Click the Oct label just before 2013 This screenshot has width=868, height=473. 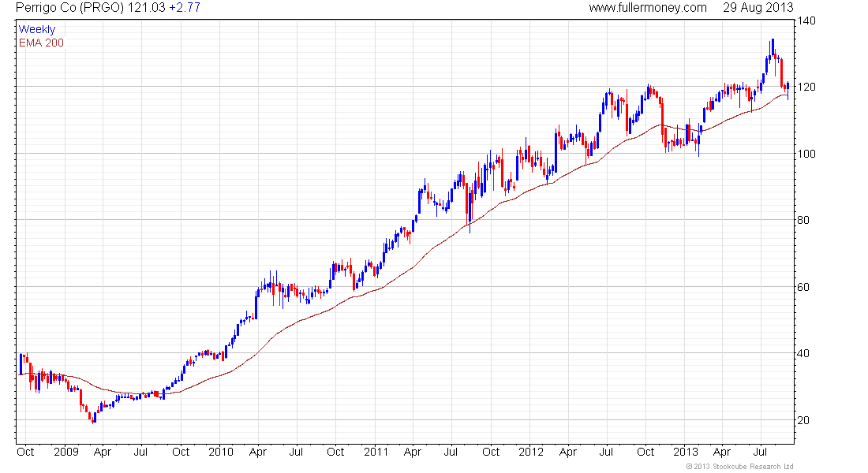(x=645, y=452)
